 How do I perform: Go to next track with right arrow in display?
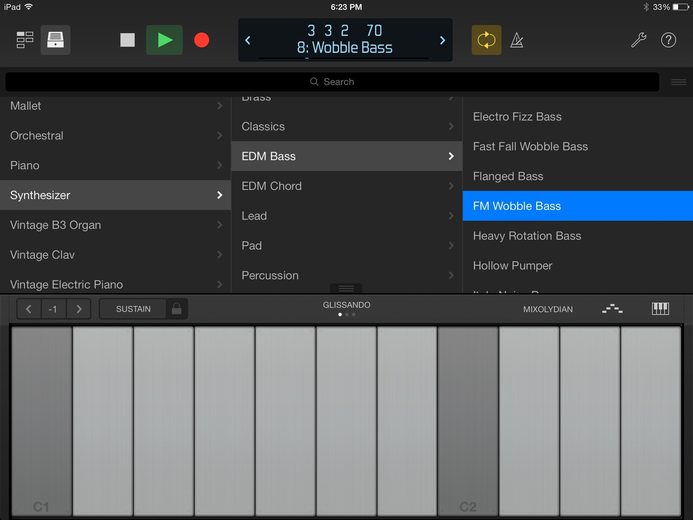pyautogui.click(x=442, y=40)
